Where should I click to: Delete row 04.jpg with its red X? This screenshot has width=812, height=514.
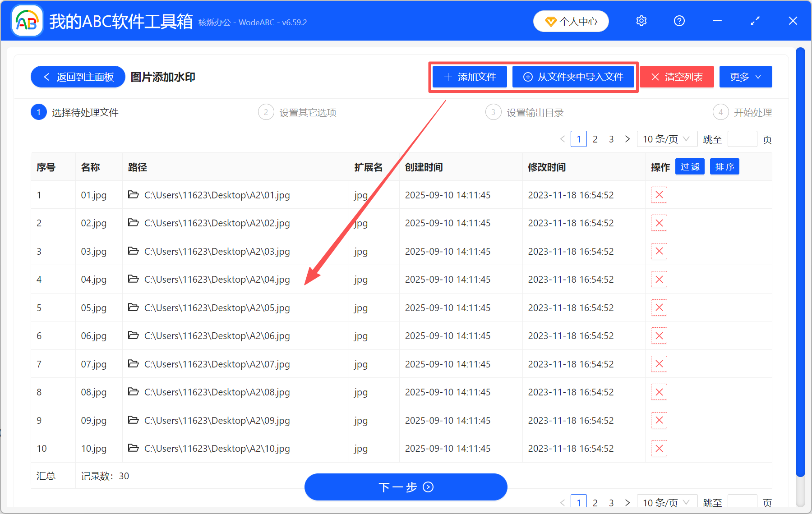(659, 279)
